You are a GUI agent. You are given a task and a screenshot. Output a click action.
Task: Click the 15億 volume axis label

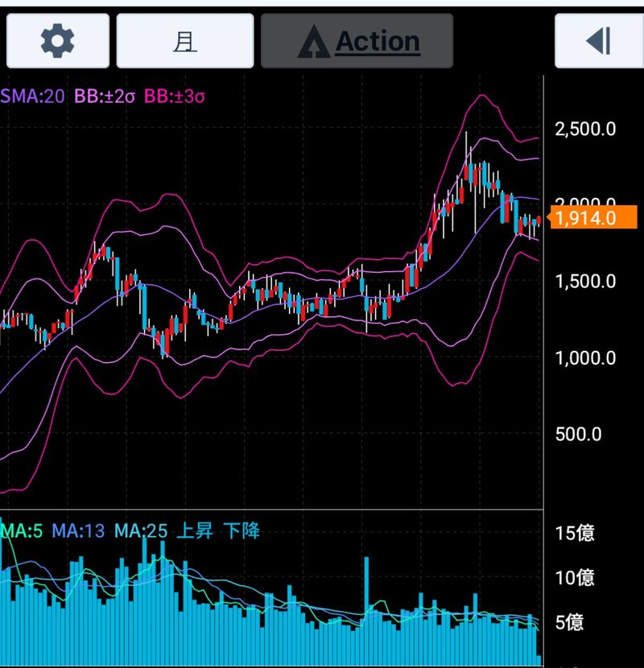tap(575, 533)
